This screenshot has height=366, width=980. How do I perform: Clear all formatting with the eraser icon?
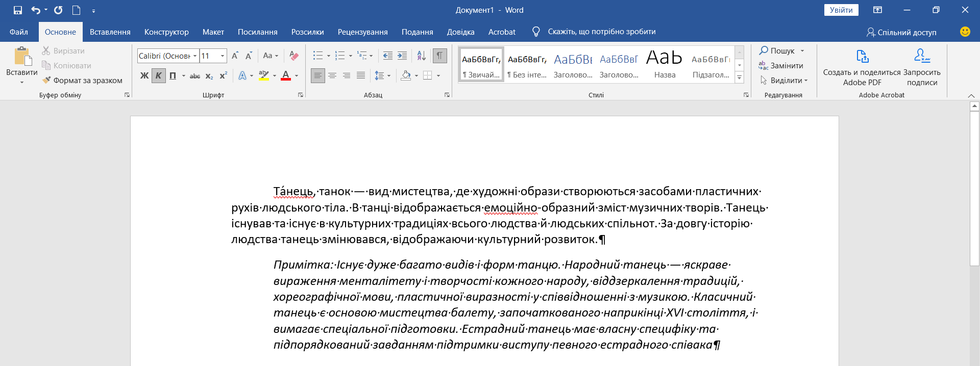point(294,56)
